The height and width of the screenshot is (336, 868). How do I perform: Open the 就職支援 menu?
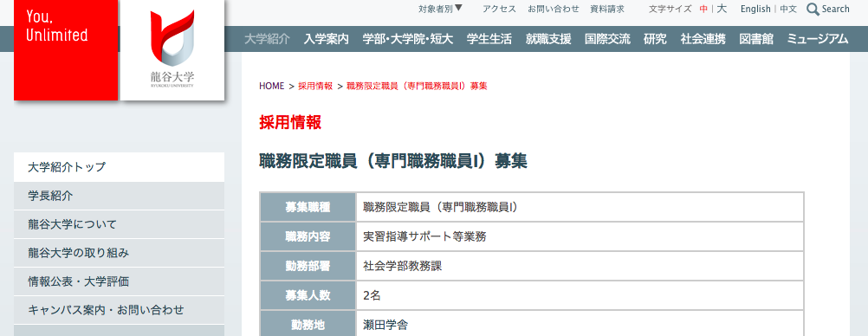coord(548,39)
